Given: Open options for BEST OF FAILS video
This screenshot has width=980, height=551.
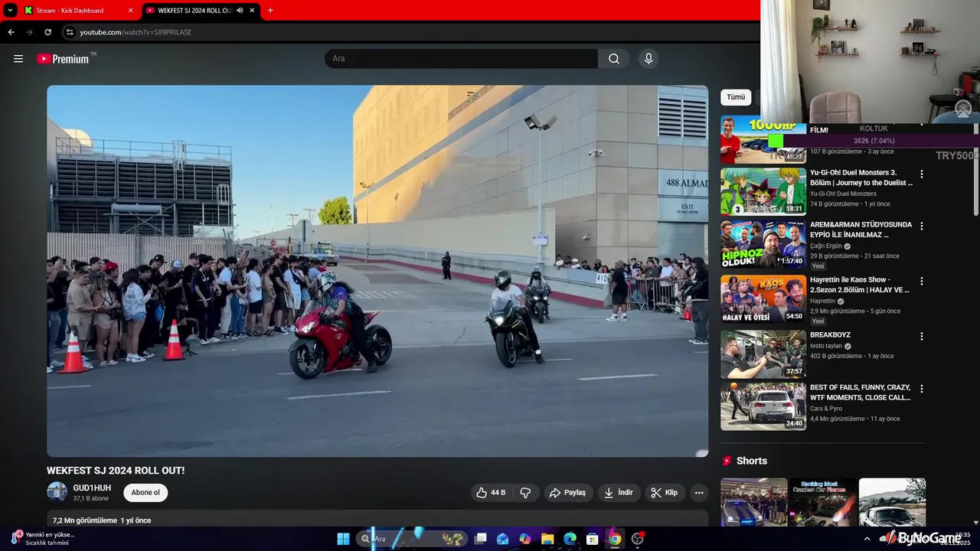Looking at the screenshot, I should 922,389.
